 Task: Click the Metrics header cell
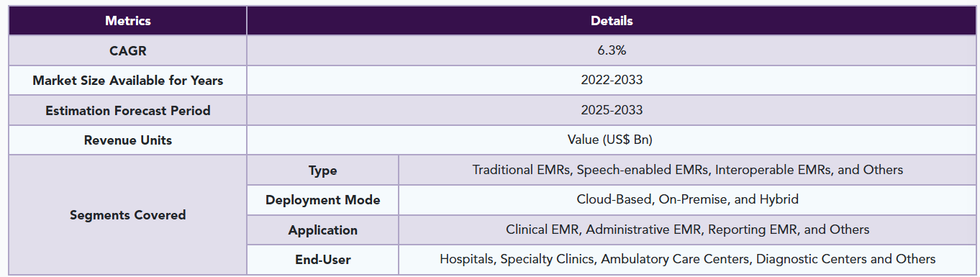click(x=128, y=21)
